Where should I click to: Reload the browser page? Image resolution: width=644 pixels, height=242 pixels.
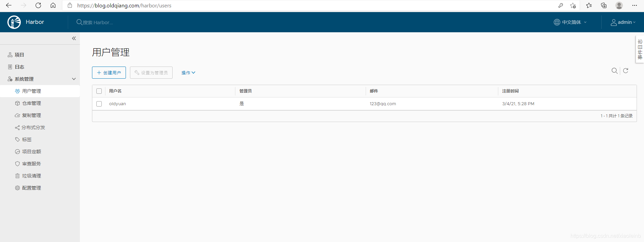tap(38, 5)
